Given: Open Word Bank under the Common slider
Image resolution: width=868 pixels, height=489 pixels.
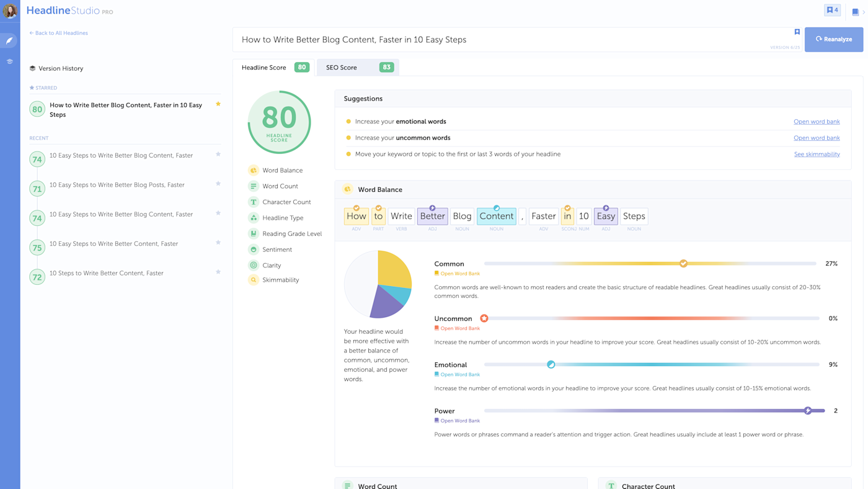Looking at the screenshot, I should tap(457, 274).
